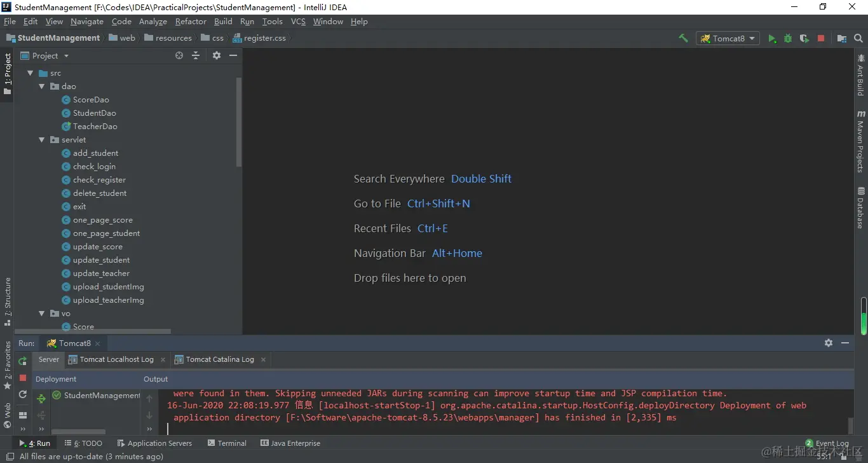The width and height of the screenshot is (868, 463).
Task: Open Project Structure from the toolbar
Action: 842,38
